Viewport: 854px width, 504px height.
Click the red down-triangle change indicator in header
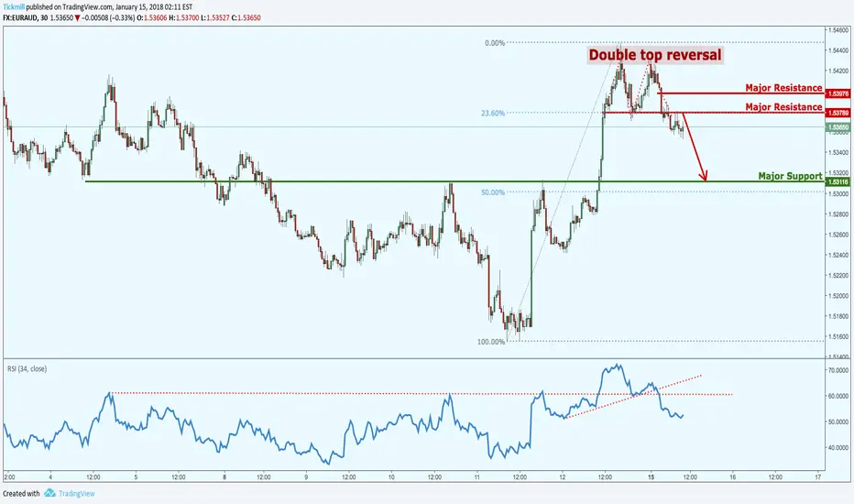tap(78, 18)
